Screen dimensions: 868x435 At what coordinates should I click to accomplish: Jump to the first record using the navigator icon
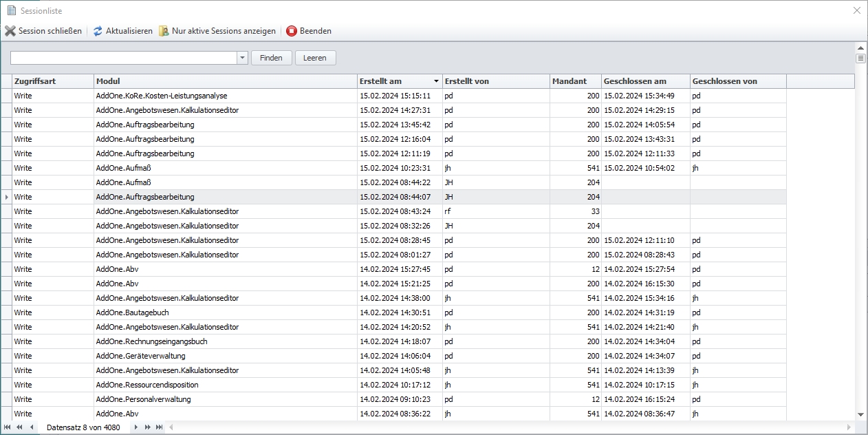tap(6, 427)
